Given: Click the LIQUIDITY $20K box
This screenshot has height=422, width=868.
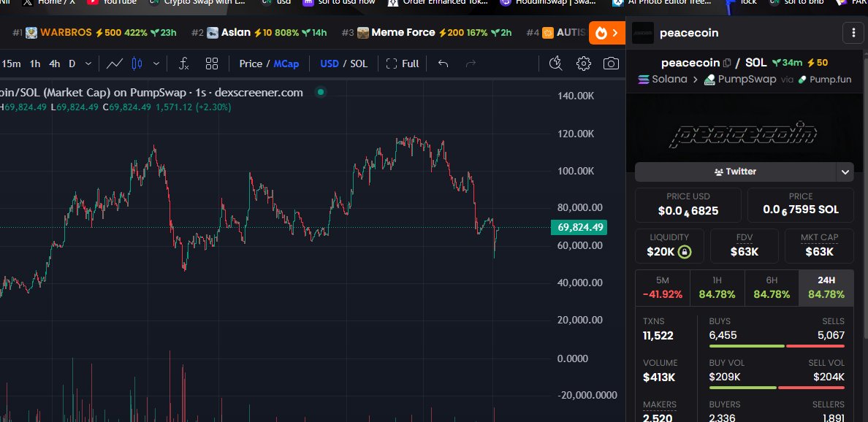Looking at the screenshot, I should tap(669, 246).
